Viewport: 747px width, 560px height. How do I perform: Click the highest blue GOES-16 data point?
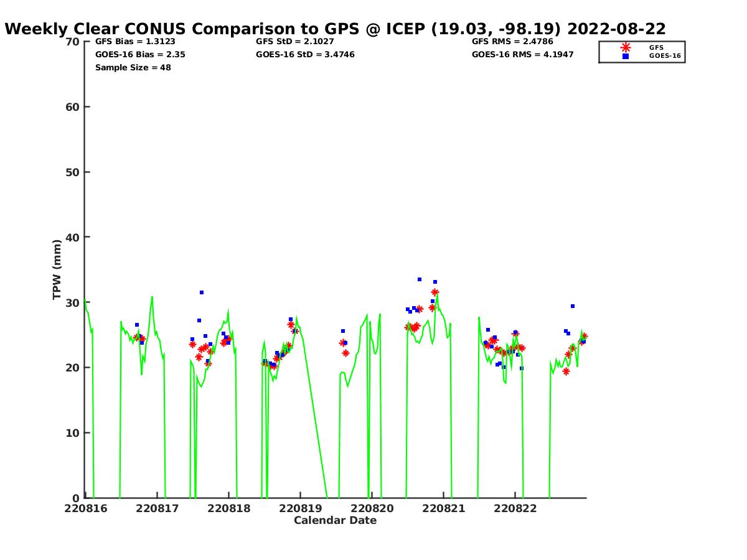[420, 279]
